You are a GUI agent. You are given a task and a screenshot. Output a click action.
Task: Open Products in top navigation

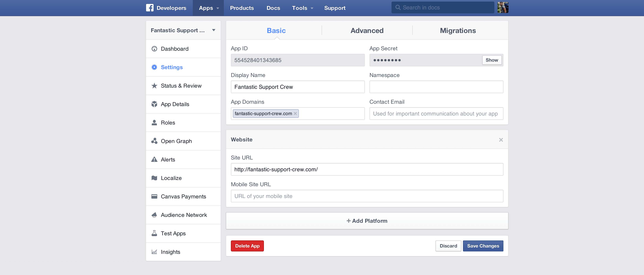coord(242,8)
